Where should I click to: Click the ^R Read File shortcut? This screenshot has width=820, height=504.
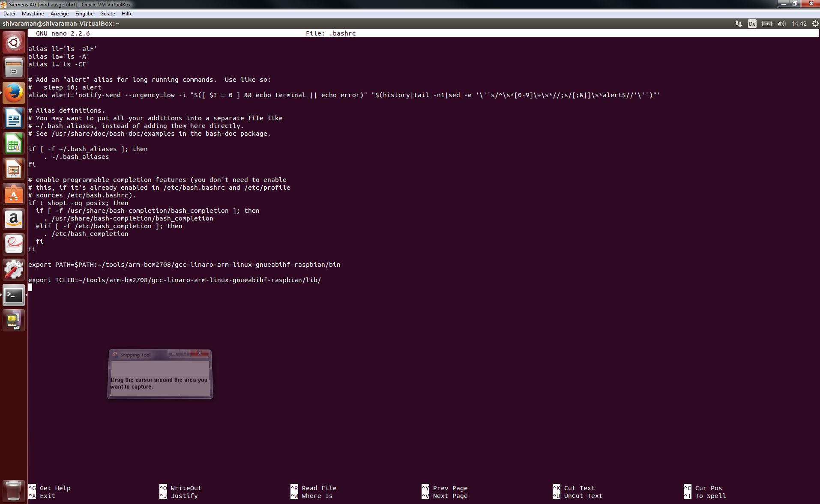(x=314, y=488)
